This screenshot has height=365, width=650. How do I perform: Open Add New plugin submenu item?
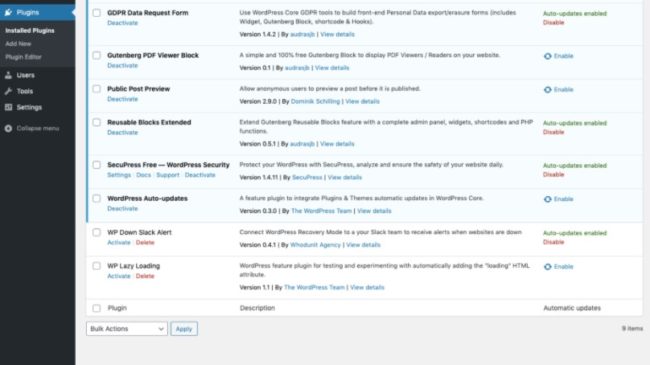coord(18,44)
